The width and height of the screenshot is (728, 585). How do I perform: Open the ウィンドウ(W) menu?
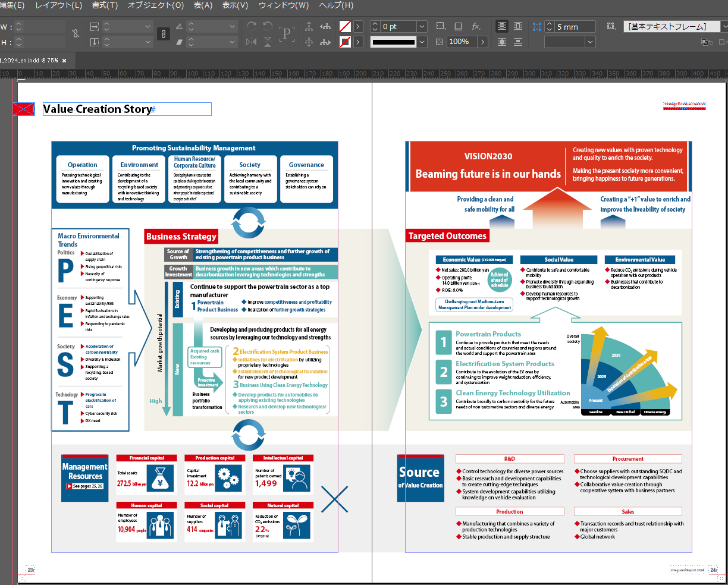284,5
